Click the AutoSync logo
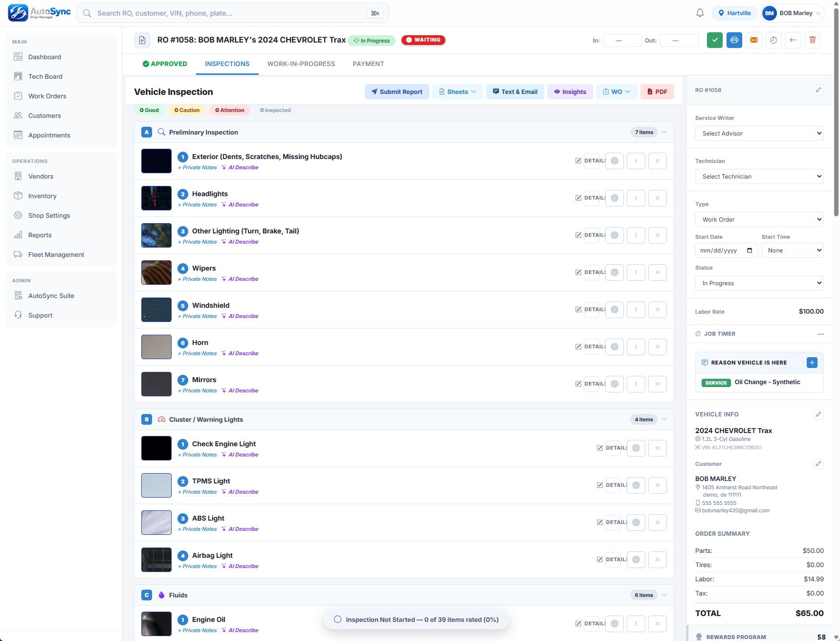840x641 pixels. pyautogui.click(x=39, y=13)
